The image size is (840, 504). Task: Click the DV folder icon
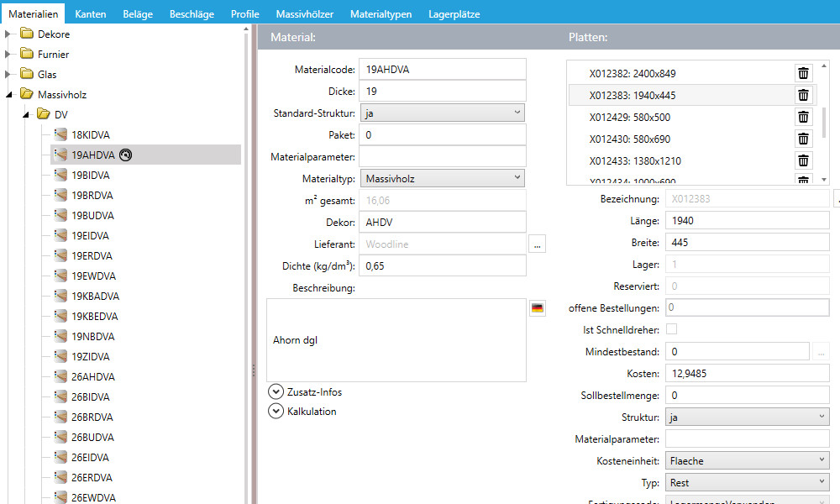[44, 114]
